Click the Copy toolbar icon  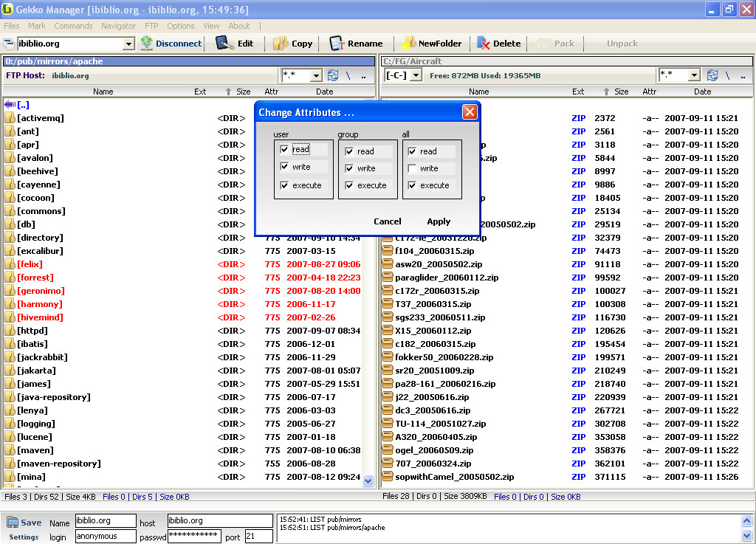point(281,44)
